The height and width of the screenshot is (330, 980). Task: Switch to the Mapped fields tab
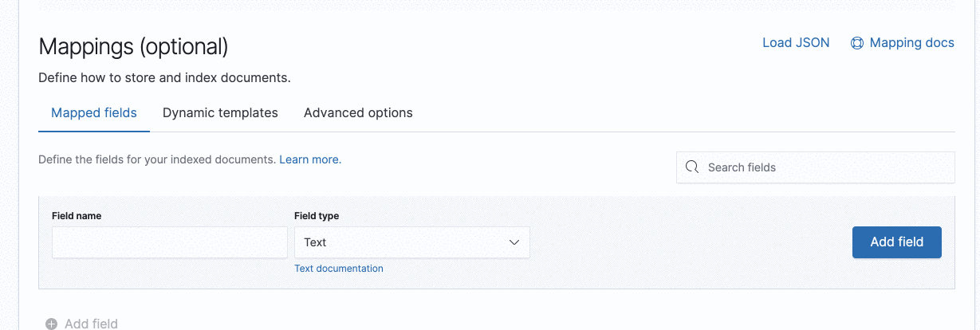tap(94, 113)
